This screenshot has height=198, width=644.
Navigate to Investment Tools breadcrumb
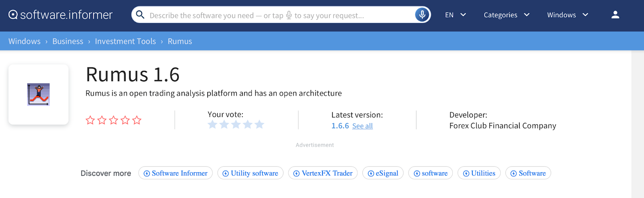coord(125,41)
